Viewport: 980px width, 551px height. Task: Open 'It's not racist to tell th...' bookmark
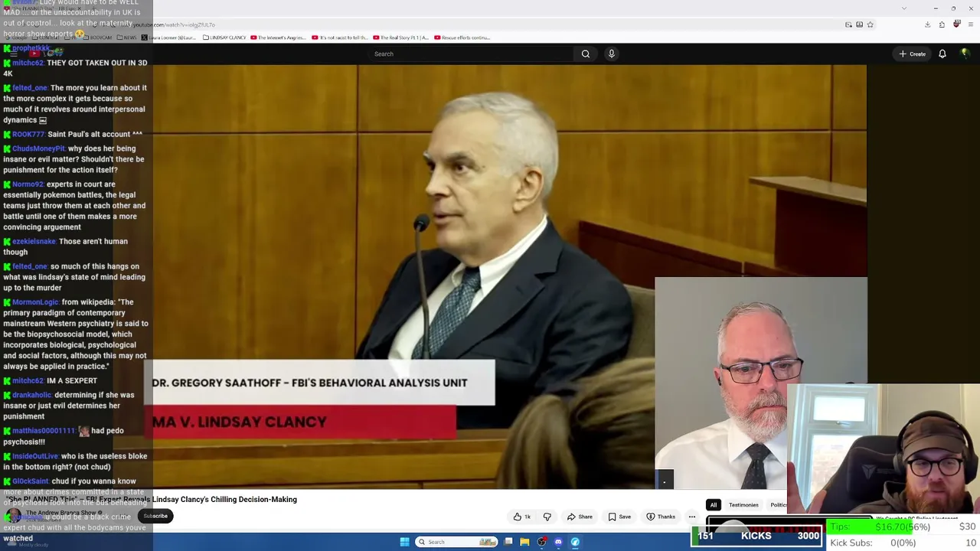(x=340, y=37)
